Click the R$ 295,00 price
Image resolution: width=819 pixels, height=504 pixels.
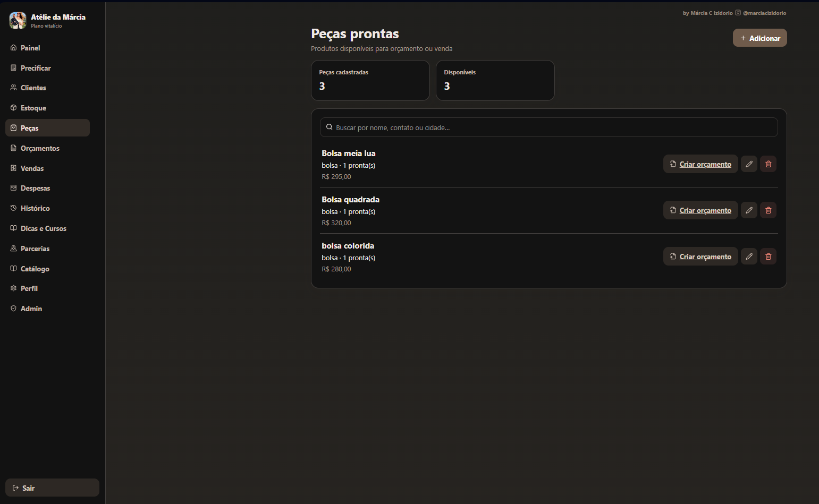(336, 177)
